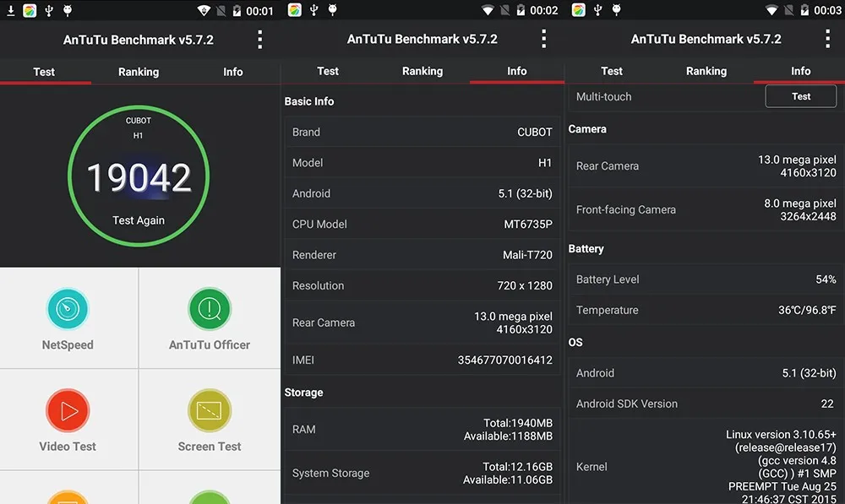Viewport: 845px width, 504px height.
Task: Tap Android 5.1 row under OS
Action: [x=706, y=372]
